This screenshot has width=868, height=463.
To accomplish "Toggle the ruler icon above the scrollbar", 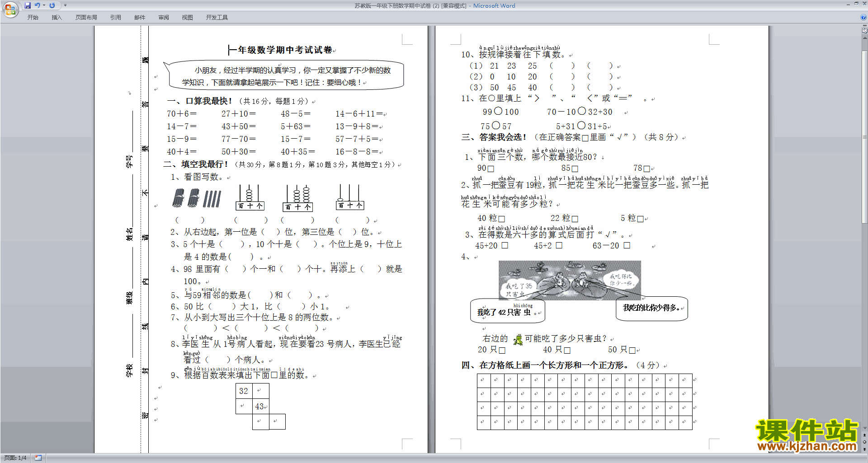I will tap(865, 31).
